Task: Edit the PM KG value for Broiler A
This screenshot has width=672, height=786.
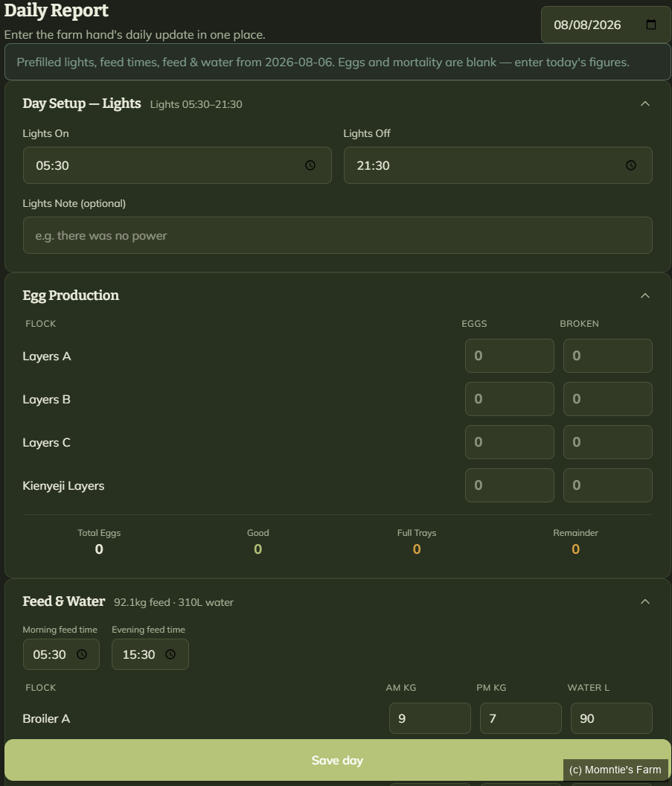Action: [521, 718]
